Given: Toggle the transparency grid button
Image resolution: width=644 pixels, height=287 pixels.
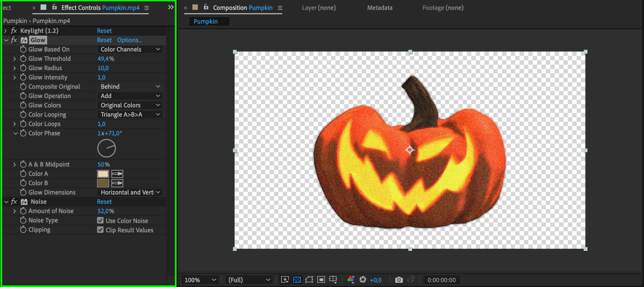Looking at the screenshot, I should coord(297,279).
